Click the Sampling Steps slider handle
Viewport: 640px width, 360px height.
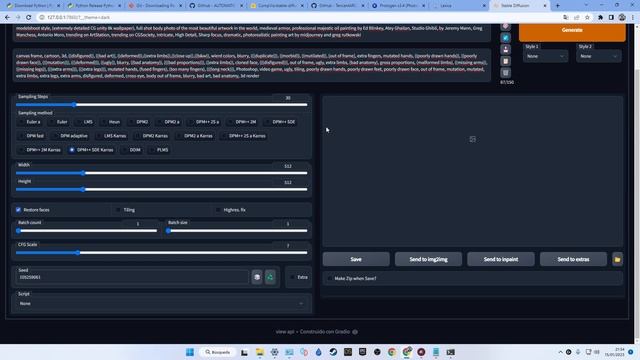click(74, 105)
